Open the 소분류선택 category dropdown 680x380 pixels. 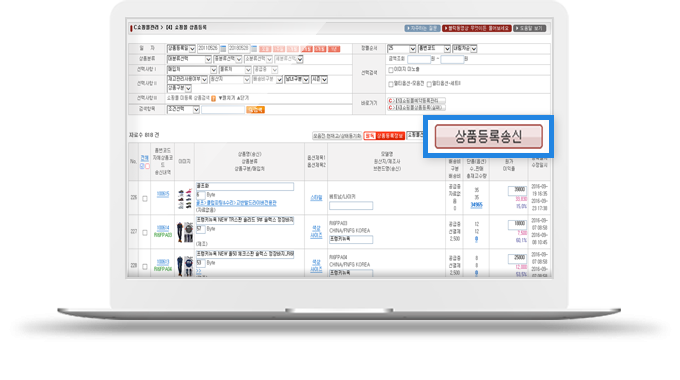tap(258, 59)
